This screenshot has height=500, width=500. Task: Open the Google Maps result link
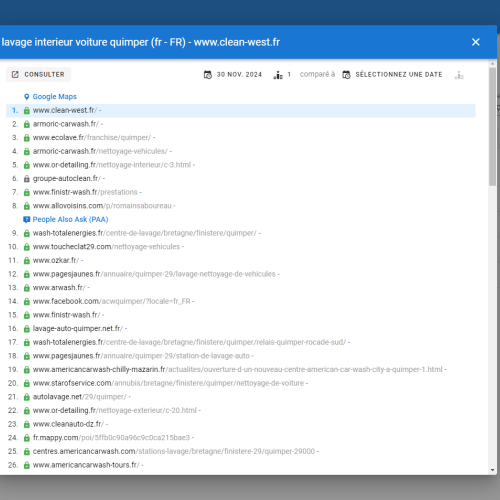[x=55, y=97]
